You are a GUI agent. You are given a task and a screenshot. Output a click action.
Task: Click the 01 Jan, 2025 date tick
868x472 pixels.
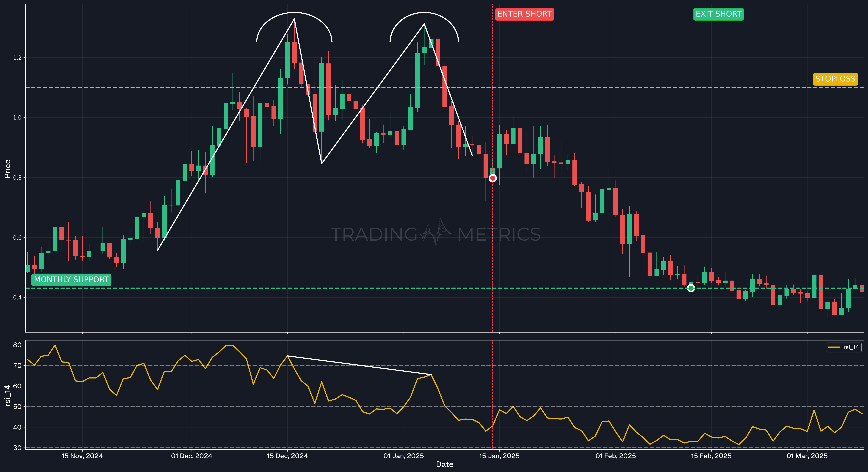pyautogui.click(x=404, y=456)
